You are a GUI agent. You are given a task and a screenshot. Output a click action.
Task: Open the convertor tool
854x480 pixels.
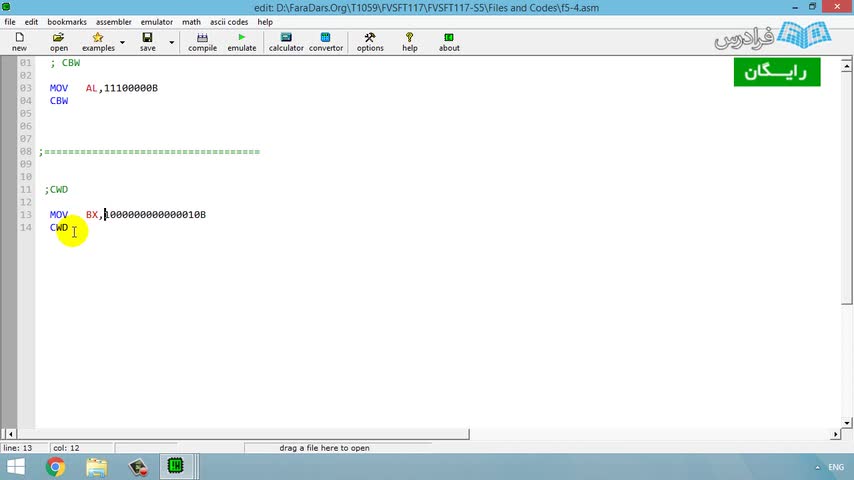pos(326,41)
